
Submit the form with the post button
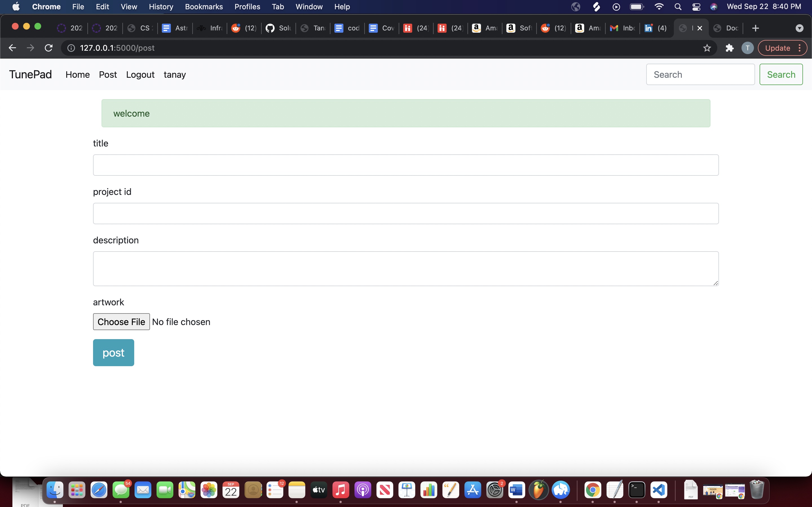(x=113, y=352)
